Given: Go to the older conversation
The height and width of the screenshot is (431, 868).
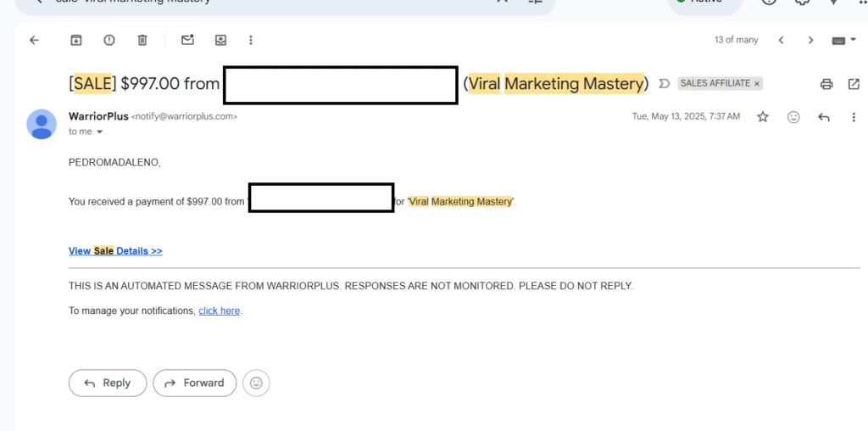Looking at the screenshot, I should [x=810, y=40].
